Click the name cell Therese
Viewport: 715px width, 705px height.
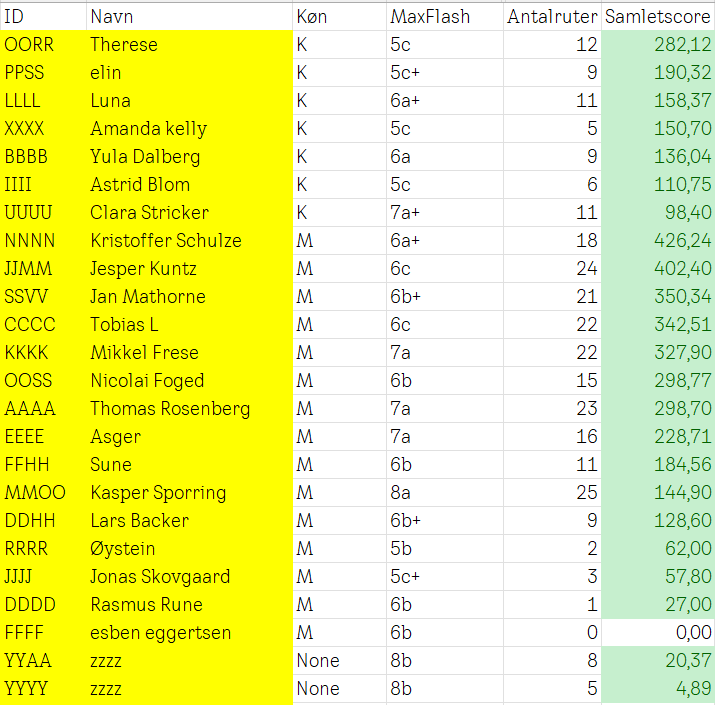(x=187, y=45)
